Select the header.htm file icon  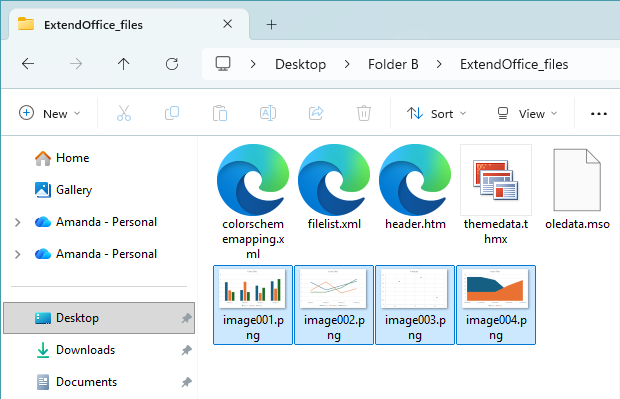pos(415,180)
